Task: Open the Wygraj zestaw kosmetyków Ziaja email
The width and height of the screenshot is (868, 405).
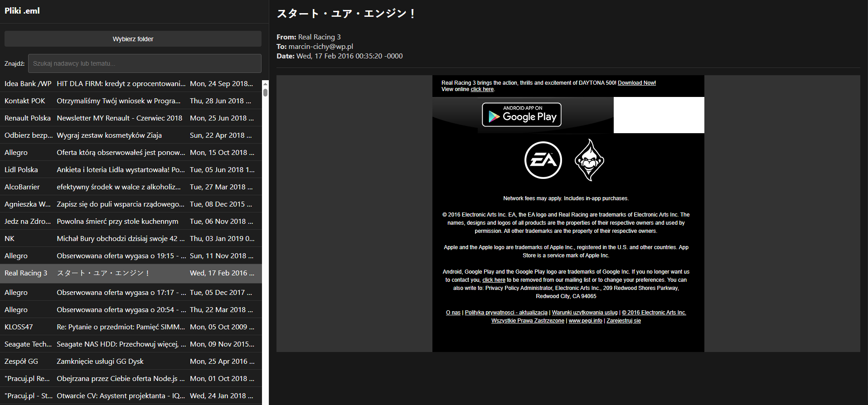Action: click(x=131, y=135)
